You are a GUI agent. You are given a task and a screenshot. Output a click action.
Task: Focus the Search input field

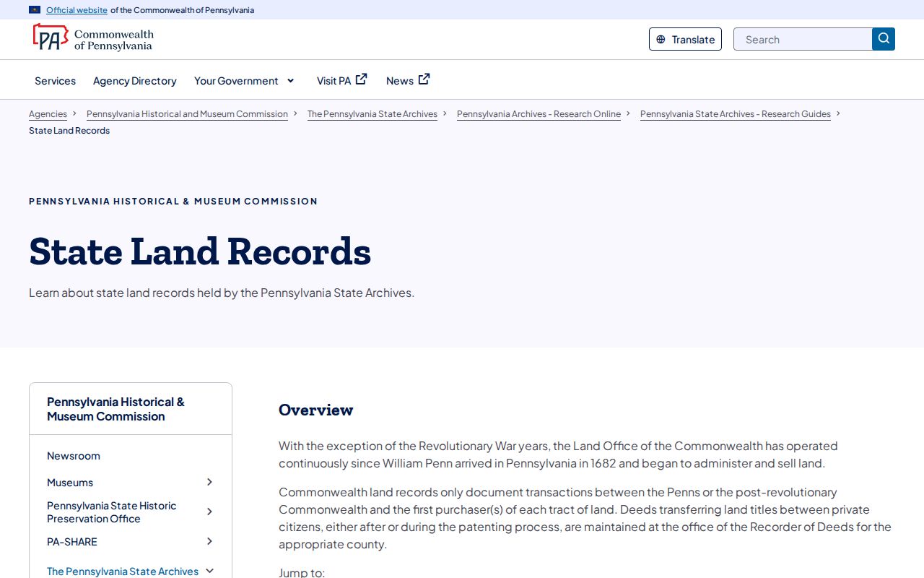[x=803, y=39]
